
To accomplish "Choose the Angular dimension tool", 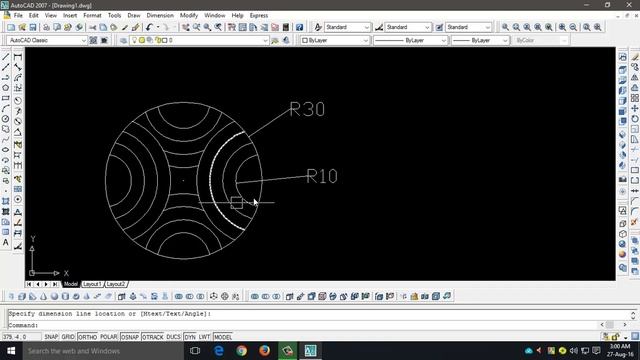I will click(x=18, y=132).
